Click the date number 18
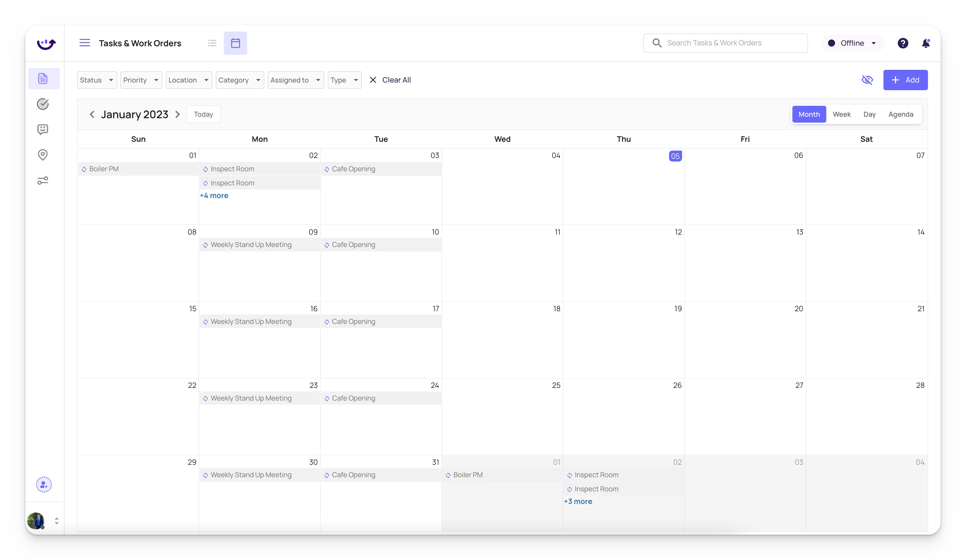 [x=557, y=309]
